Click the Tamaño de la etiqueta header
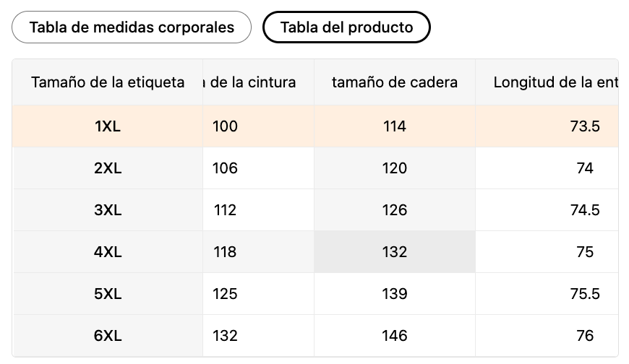The image size is (629, 364). coord(108,82)
